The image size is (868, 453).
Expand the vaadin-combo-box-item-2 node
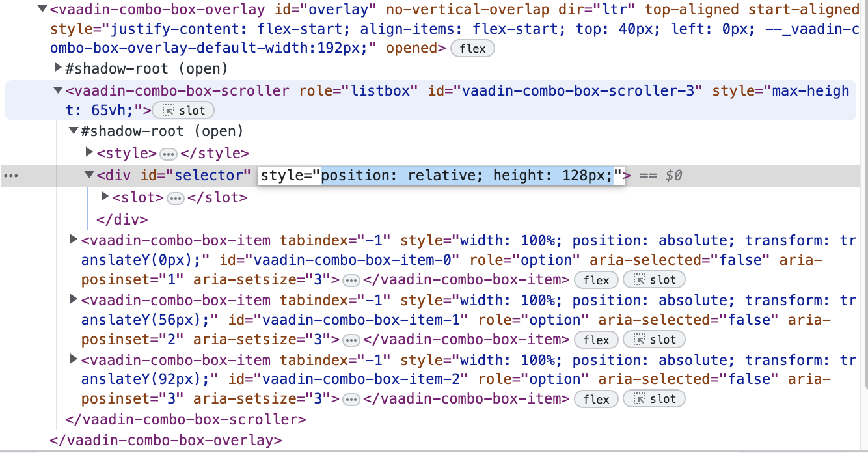74,359
